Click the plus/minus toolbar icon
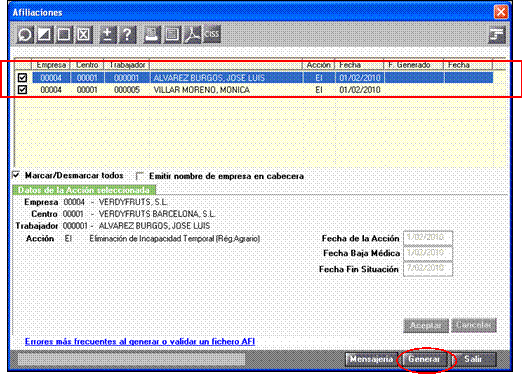The image size is (523, 375). (x=107, y=34)
